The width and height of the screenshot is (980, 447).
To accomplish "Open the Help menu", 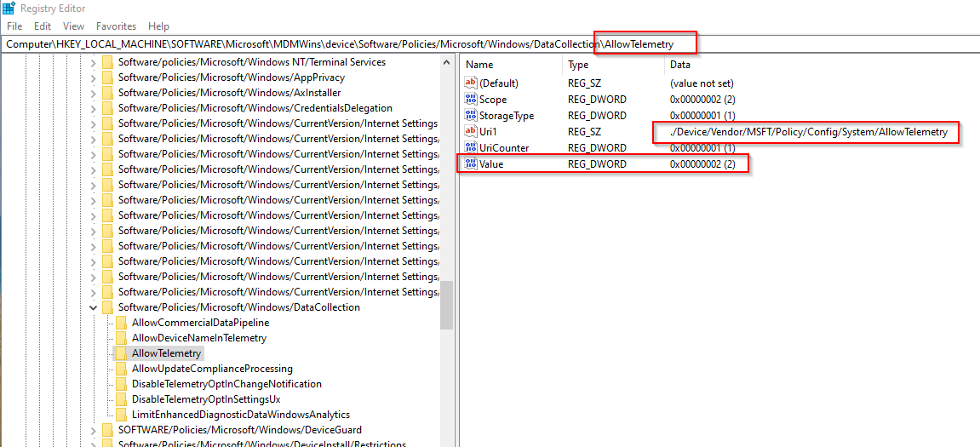I will pyautogui.click(x=158, y=26).
